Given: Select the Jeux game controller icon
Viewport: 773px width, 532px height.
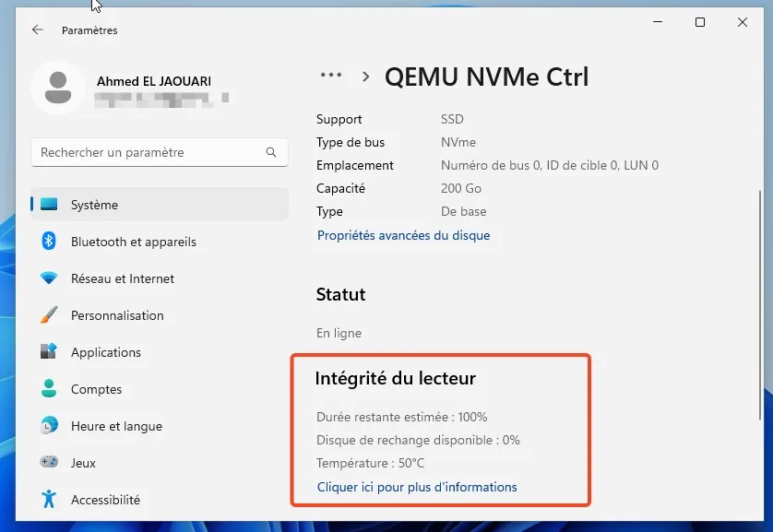Looking at the screenshot, I should [52, 463].
